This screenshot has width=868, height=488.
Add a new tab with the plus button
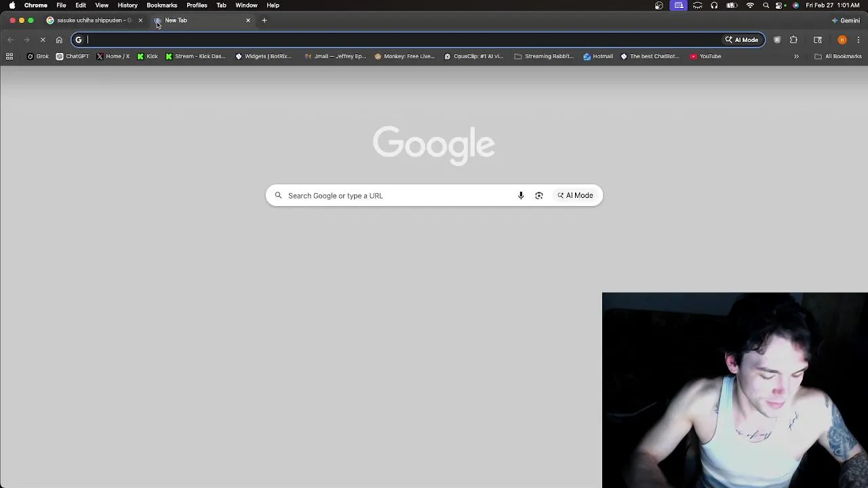pyautogui.click(x=264, y=20)
